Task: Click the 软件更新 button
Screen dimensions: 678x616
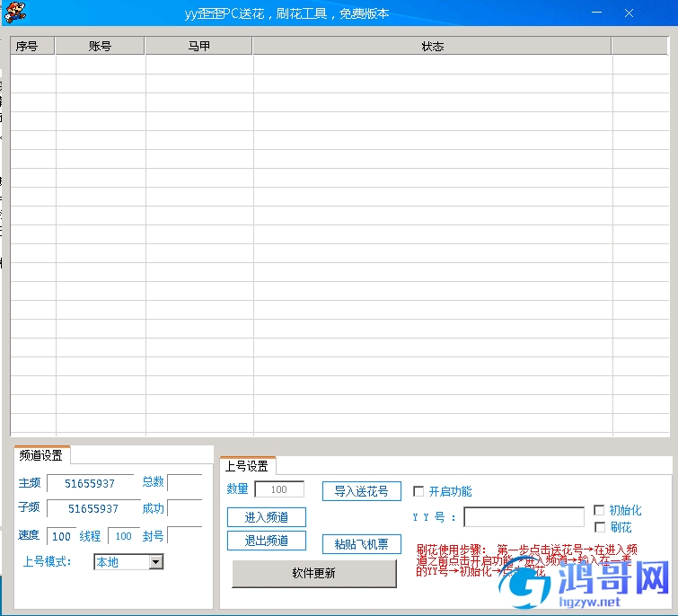Action: pos(314,573)
